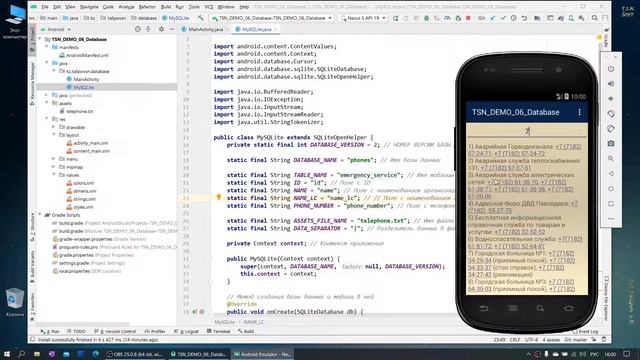Open the File menu
Viewport: 640px width, 360px height.
pos(45,7)
